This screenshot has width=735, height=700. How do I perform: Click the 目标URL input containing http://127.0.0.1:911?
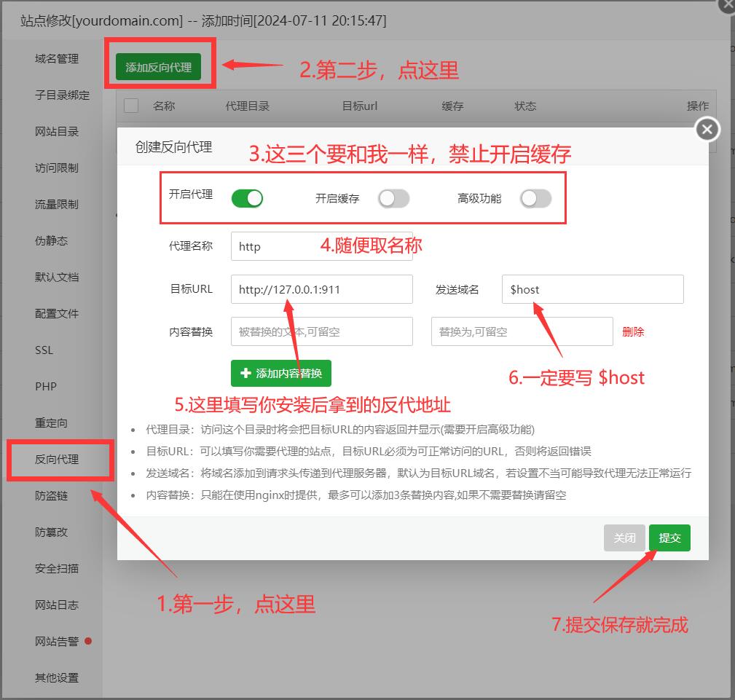point(321,289)
